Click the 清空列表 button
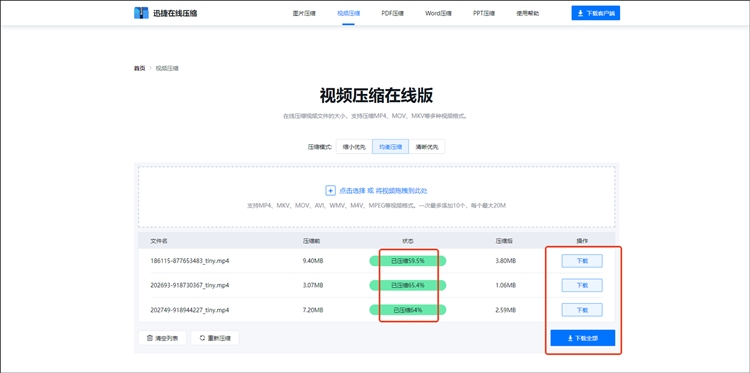Screen dimensions: 750x373 162,338
